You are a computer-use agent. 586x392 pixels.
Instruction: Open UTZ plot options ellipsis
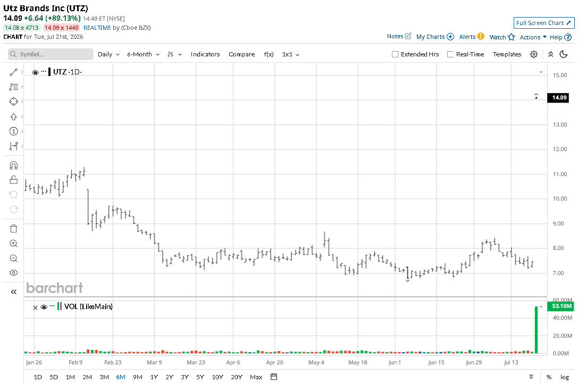click(x=44, y=71)
